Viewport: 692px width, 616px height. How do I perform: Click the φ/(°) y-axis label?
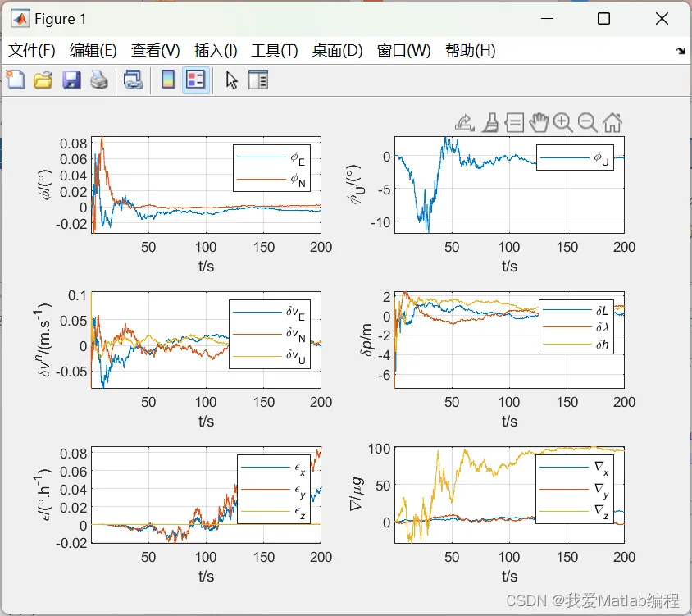[47, 185]
